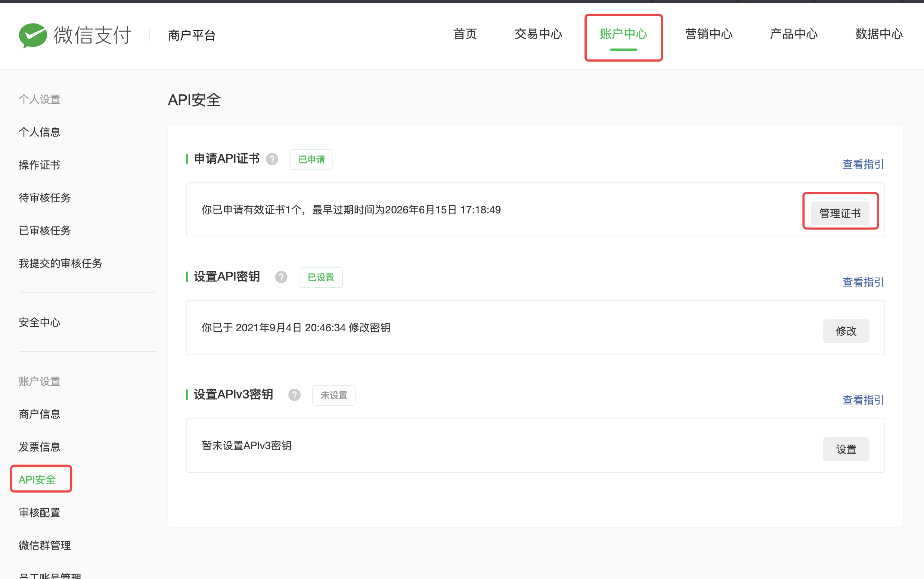Click the WeChat Pay logo icon

pyautogui.click(x=33, y=35)
